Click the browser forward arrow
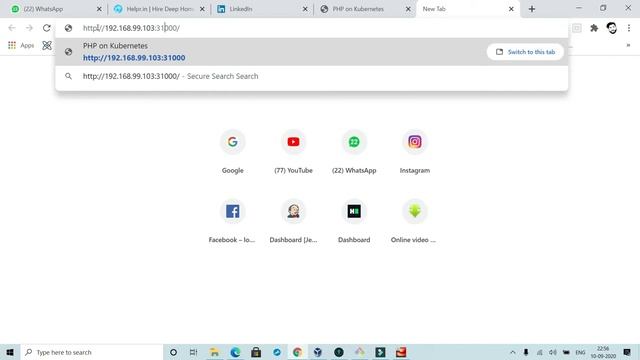The width and height of the screenshot is (640, 360). (x=29, y=28)
